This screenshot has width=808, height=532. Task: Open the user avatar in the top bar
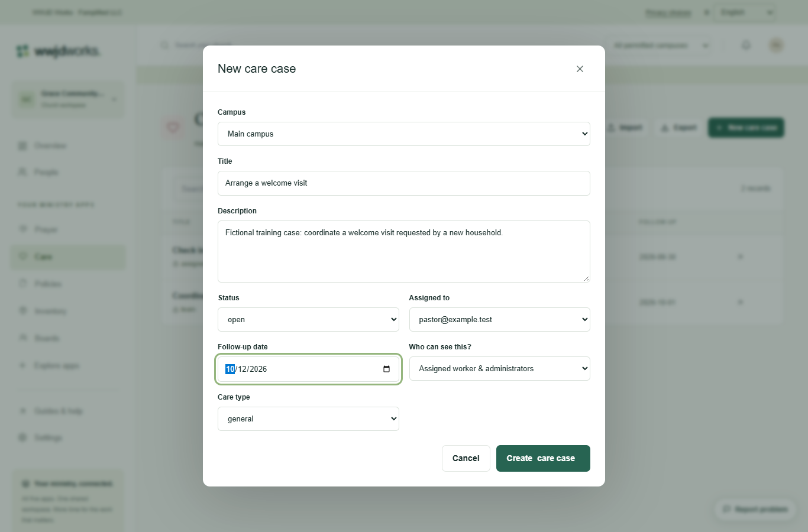point(776,46)
